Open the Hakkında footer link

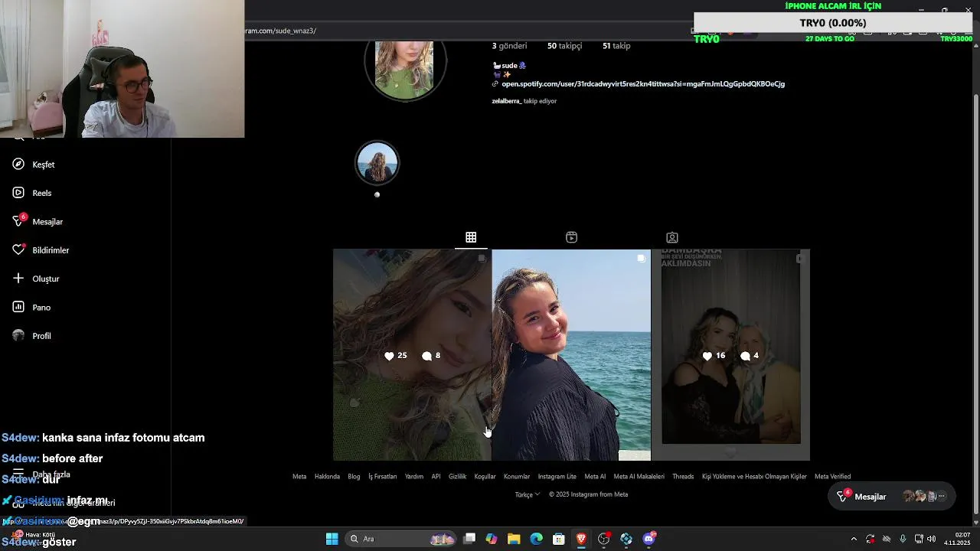click(x=327, y=477)
